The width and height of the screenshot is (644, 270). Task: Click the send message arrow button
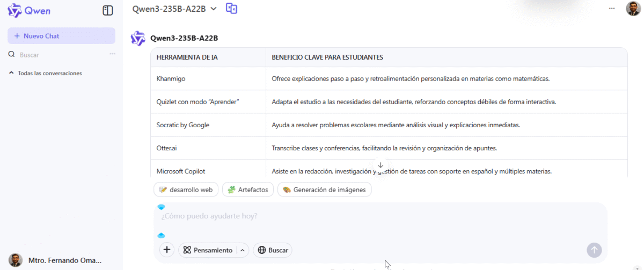(594, 250)
